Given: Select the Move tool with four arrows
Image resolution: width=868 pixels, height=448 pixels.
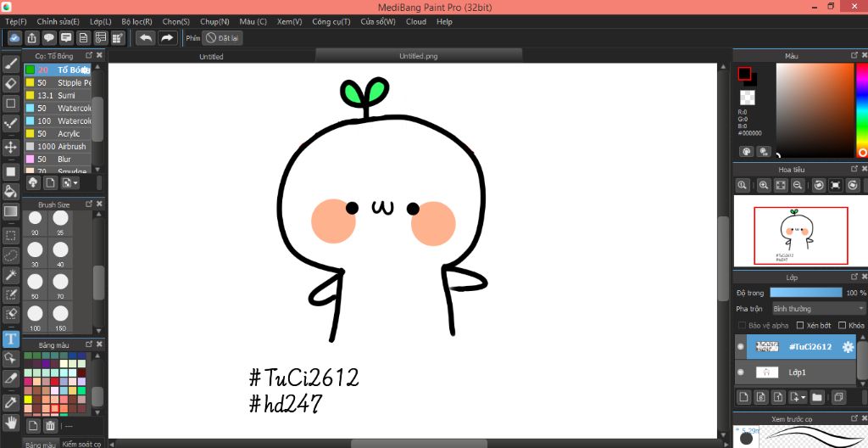Looking at the screenshot, I should coord(10,148).
